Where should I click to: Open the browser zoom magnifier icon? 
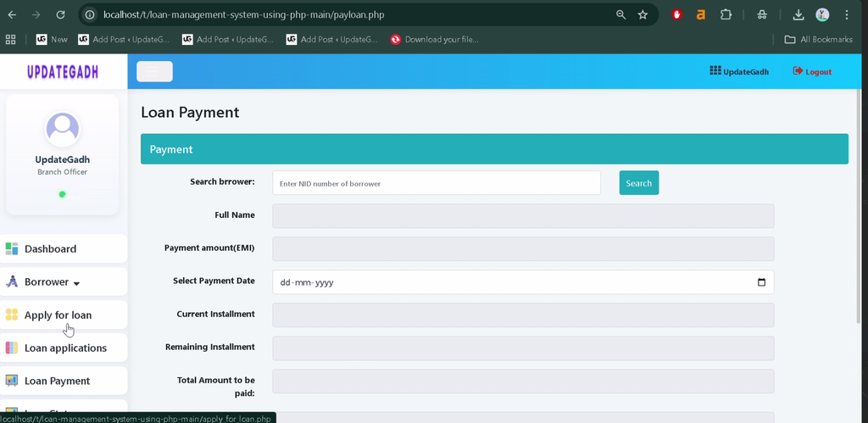621,15
